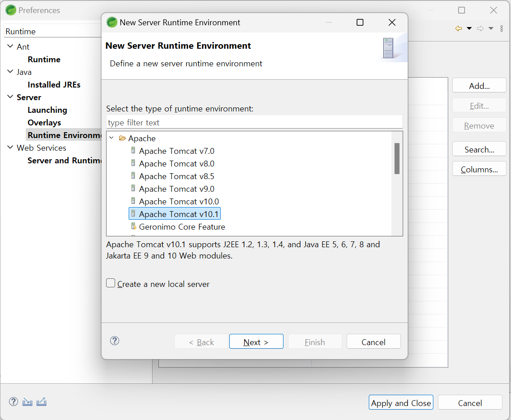Click the forward arrow icon in Preferences toolbar
The width and height of the screenshot is (511, 420).
[x=480, y=28]
